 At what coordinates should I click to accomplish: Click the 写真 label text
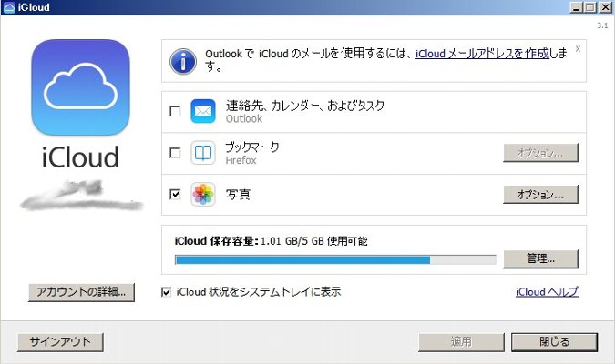(x=238, y=195)
